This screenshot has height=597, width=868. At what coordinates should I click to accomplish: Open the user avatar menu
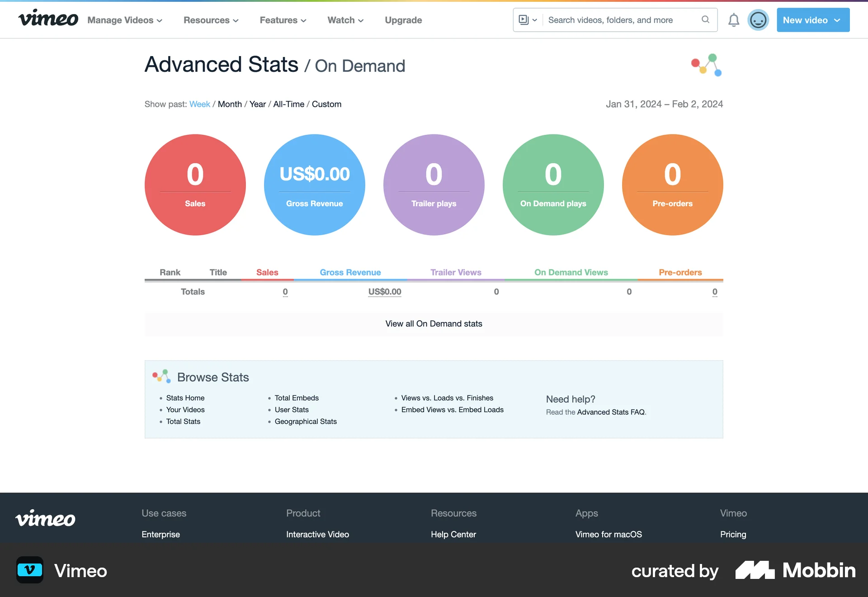click(758, 20)
